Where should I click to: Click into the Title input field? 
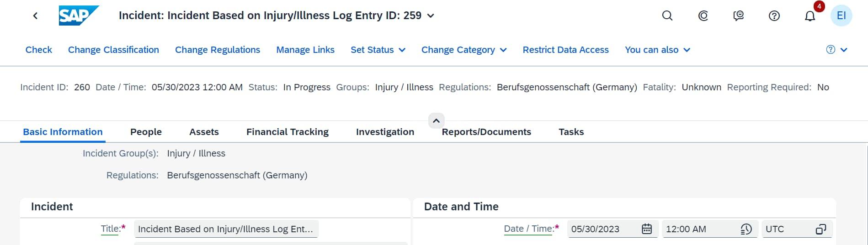click(226, 229)
